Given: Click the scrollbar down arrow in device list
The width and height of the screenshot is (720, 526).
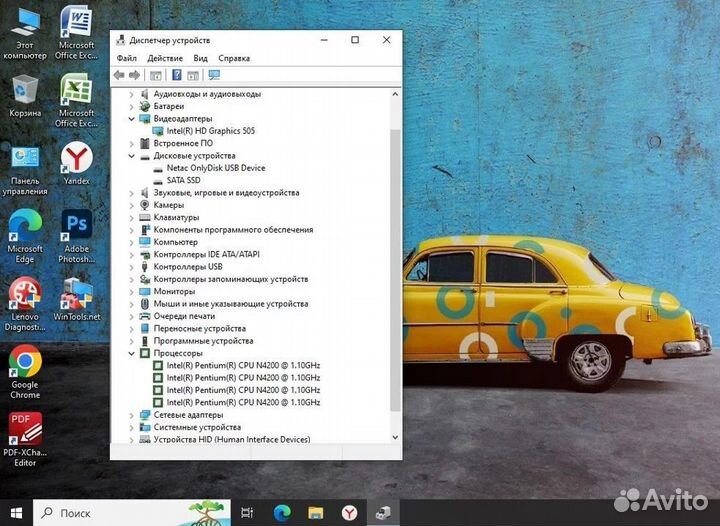Looking at the screenshot, I should (395, 438).
